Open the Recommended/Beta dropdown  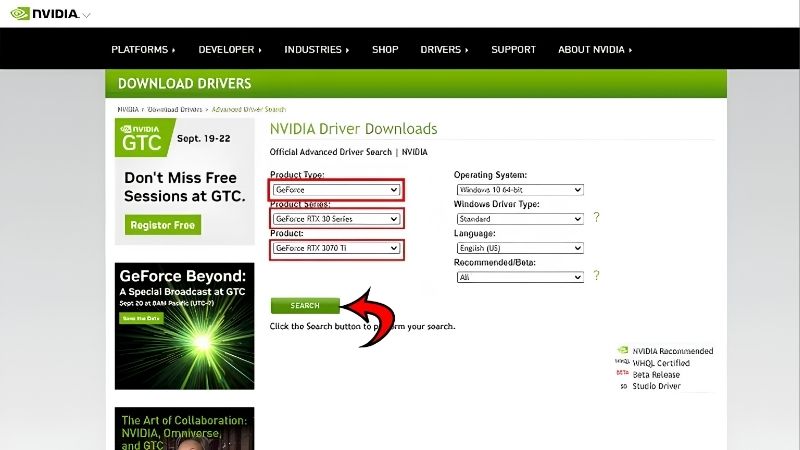coord(520,277)
